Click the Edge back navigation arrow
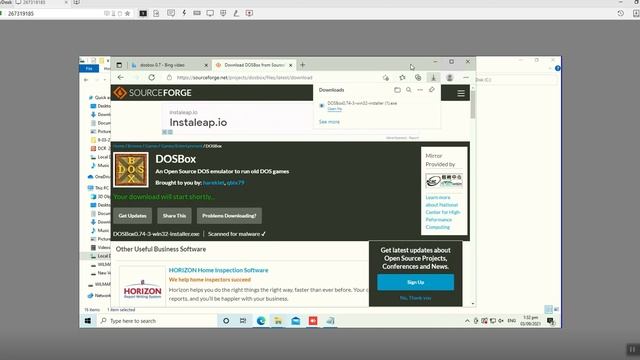 (120, 77)
